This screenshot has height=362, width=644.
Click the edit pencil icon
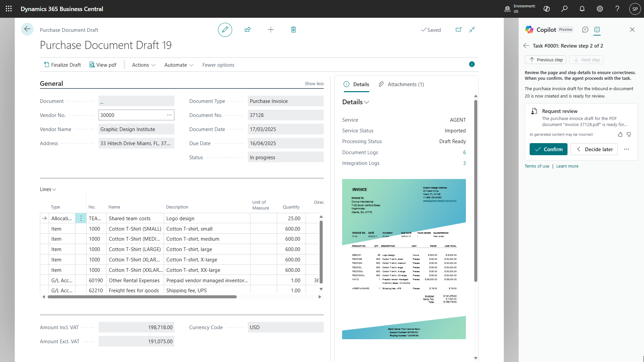pos(225,30)
